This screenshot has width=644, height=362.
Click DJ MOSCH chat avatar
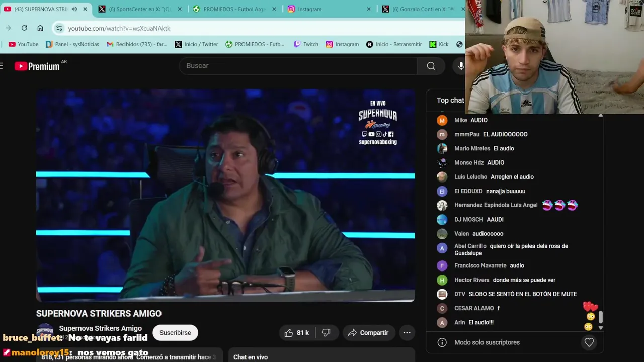click(x=442, y=219)
